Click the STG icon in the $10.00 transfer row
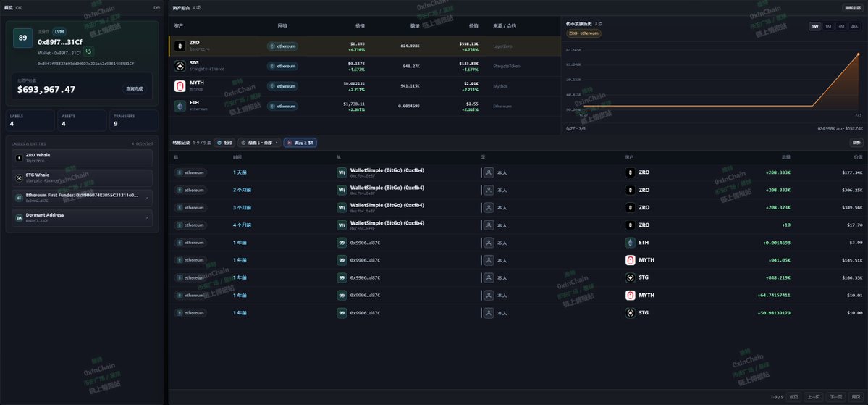This screenshot has height=405, width=868. point(630,313)
